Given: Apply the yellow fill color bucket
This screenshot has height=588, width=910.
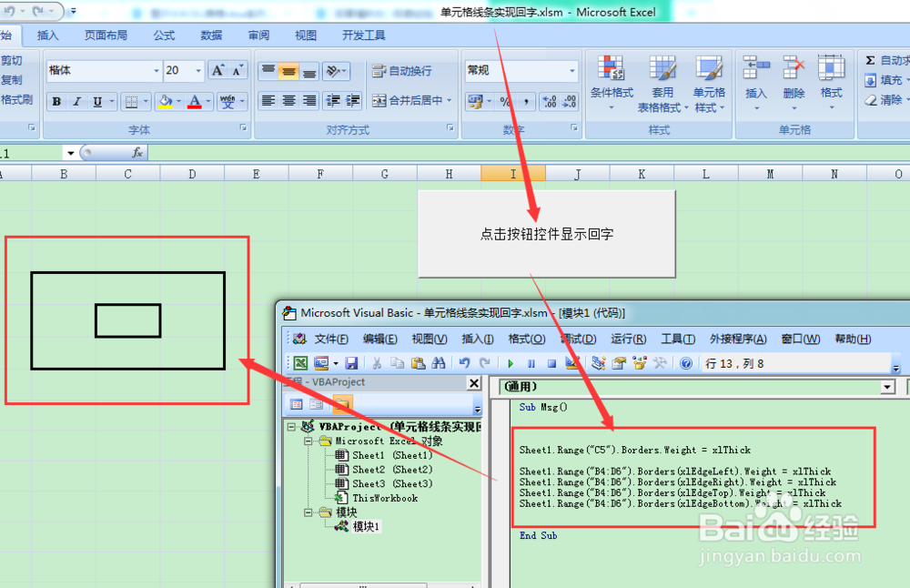Looking at the screenshot, I should pyautogui.click(x=166, y=102).
